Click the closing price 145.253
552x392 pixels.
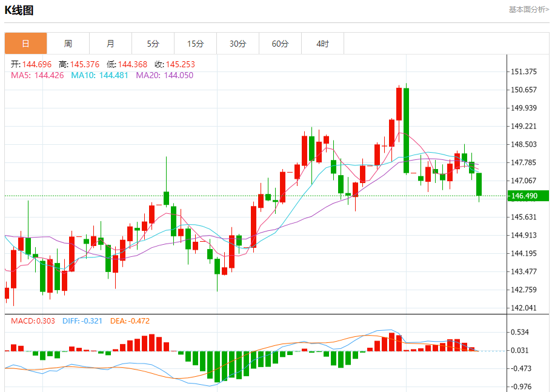click(x=180, y=64)
